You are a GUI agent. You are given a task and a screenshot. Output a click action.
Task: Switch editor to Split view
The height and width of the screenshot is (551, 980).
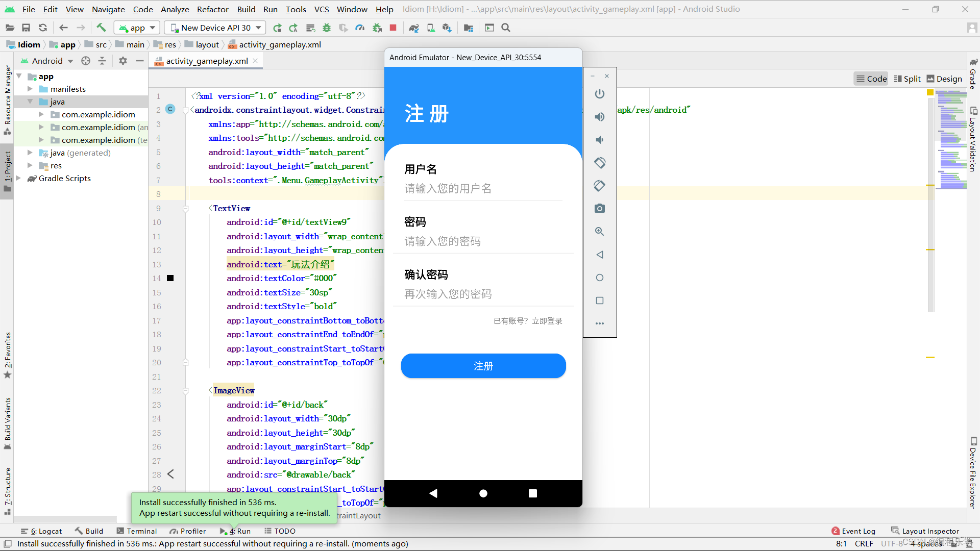coord(907,79)
